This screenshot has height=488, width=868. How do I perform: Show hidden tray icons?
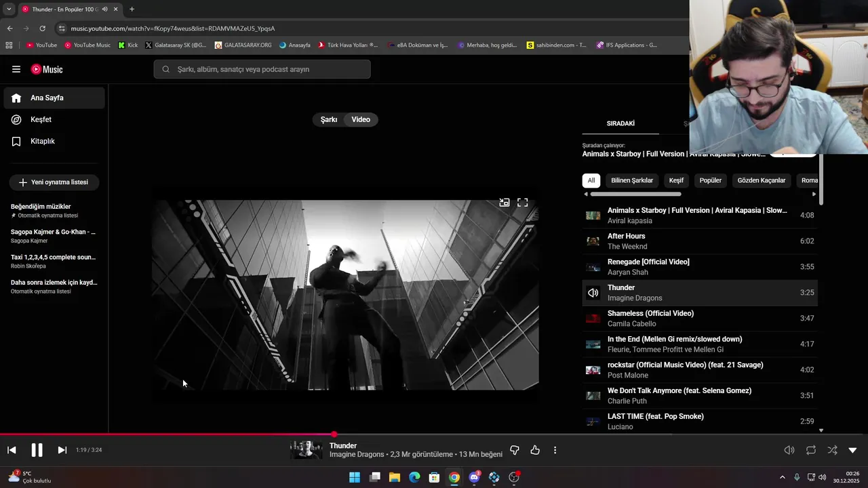pos(782,477)
